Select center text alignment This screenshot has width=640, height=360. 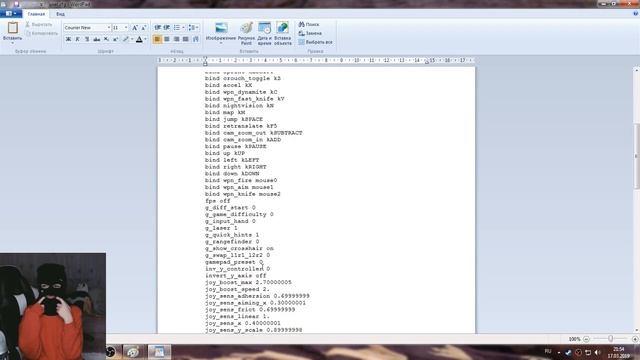pyautogui.click(x=167, y=39)
